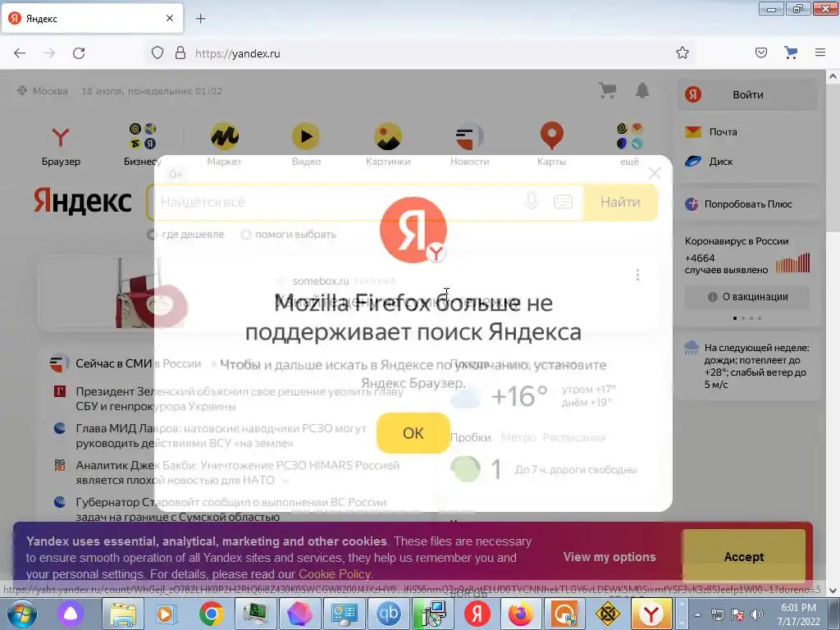The image size is (840, 630).
Task: Select the Яндекс browser tab
Action: point(93,18)
